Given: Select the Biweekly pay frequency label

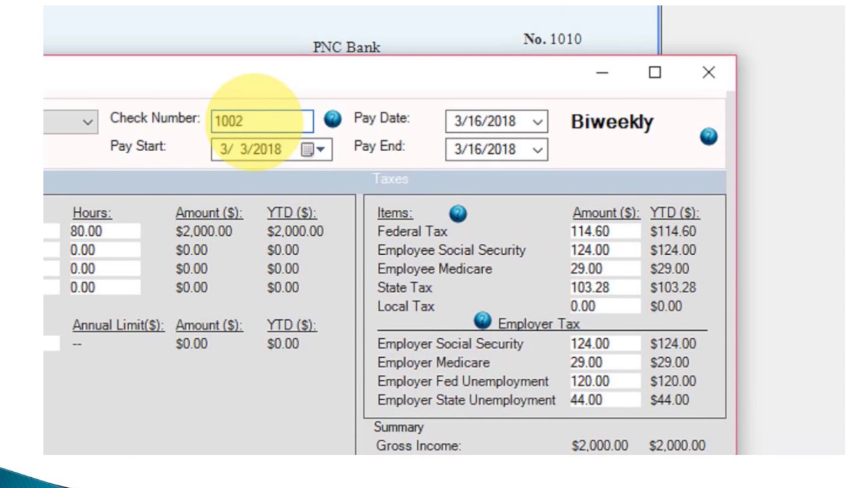Looking at the screenshot, I should tap(612, 122).
